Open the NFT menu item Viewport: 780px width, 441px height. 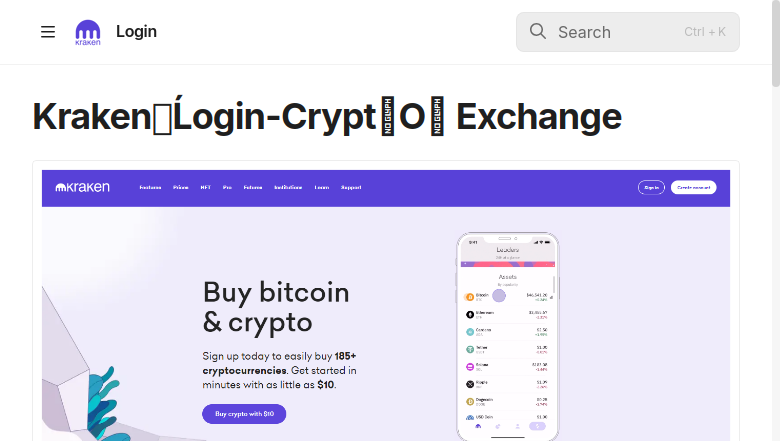(x=205, y=187)
